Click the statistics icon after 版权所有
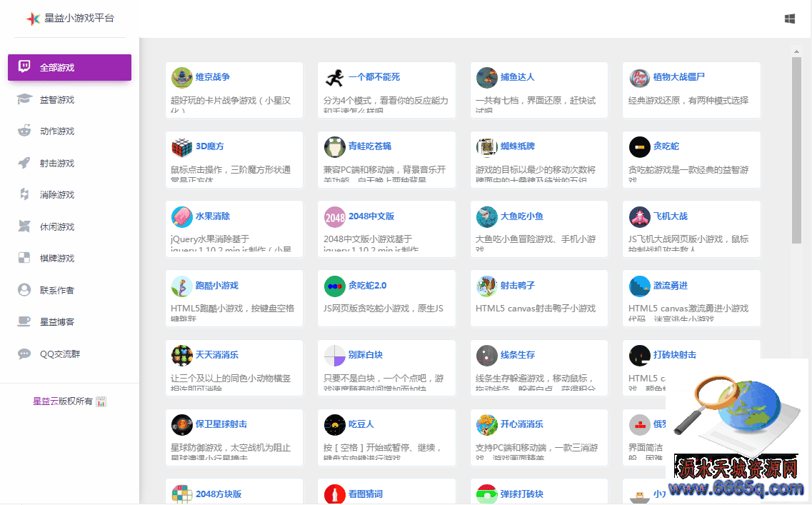 point(101,401)
